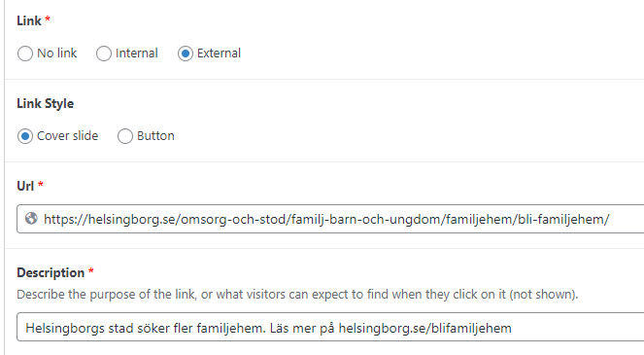Focus the Description text input field
Screen dimensions: 644x355
pos(330,327)
